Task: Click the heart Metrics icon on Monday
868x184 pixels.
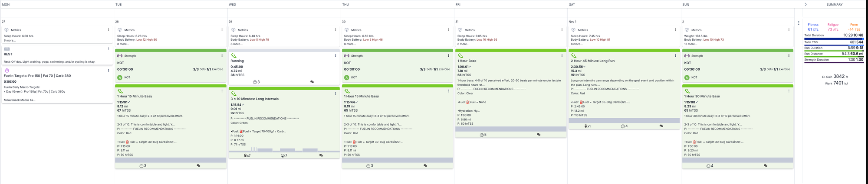Action: click(7, 30)
